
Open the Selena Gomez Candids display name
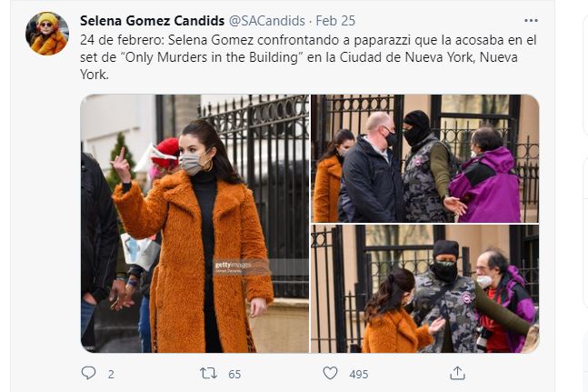pos(153,21)
